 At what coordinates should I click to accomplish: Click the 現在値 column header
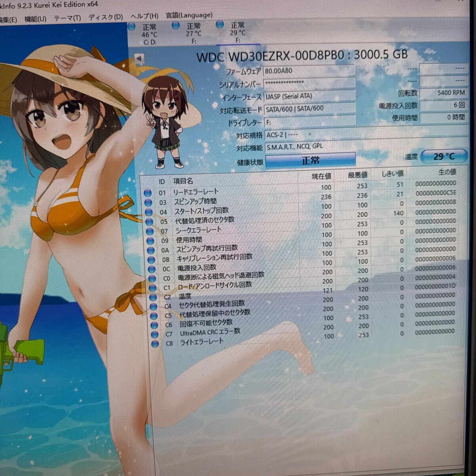click(321, 177)
